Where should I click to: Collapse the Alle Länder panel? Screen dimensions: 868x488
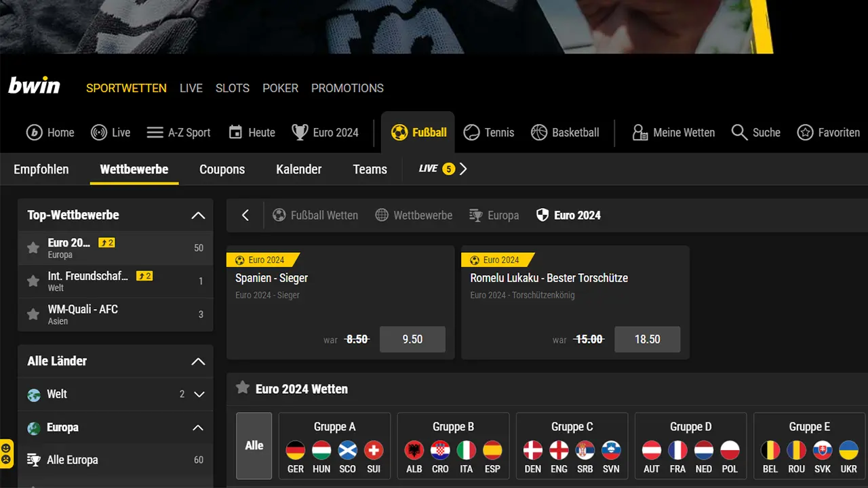pyautogui.click(x=198, y=362)
